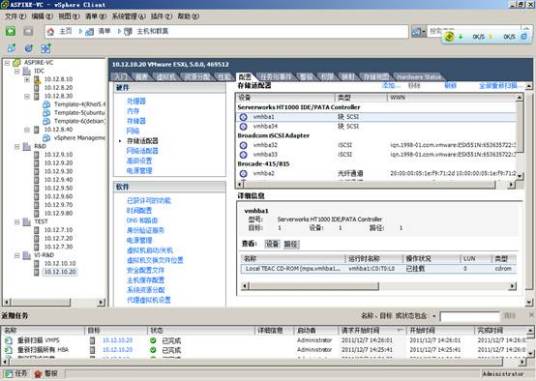Image resolution: width=536 pixels, height=381 pixels.
Task: Sort by 请求开始时间 column header
Action: click(372, 330)
